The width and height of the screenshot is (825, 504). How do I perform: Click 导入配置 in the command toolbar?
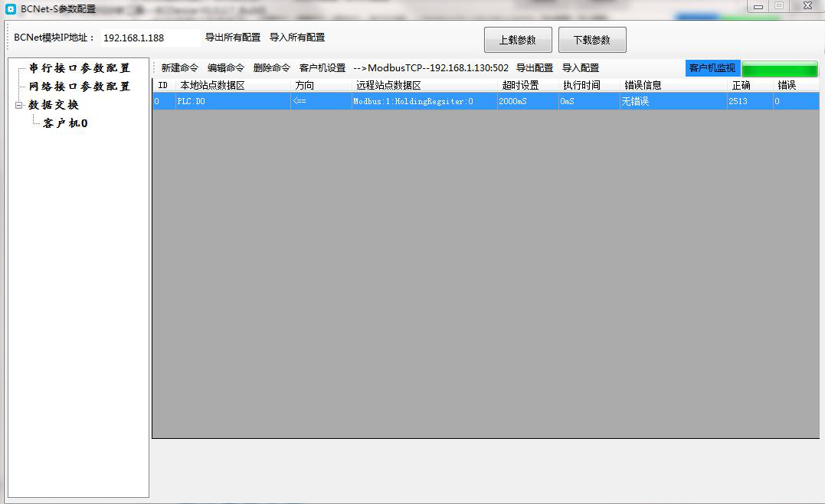tap(581, 68)
